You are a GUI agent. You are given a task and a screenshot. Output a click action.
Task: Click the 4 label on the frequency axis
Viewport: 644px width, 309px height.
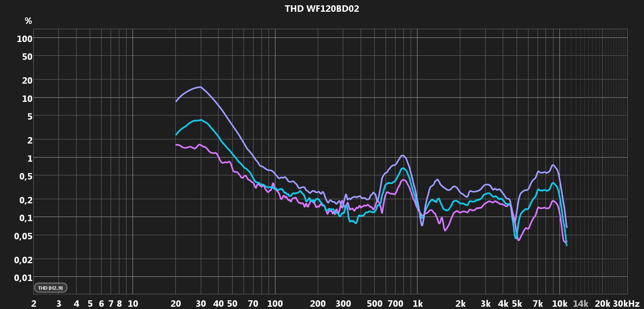pyautogui.click(x=77, y=304)
